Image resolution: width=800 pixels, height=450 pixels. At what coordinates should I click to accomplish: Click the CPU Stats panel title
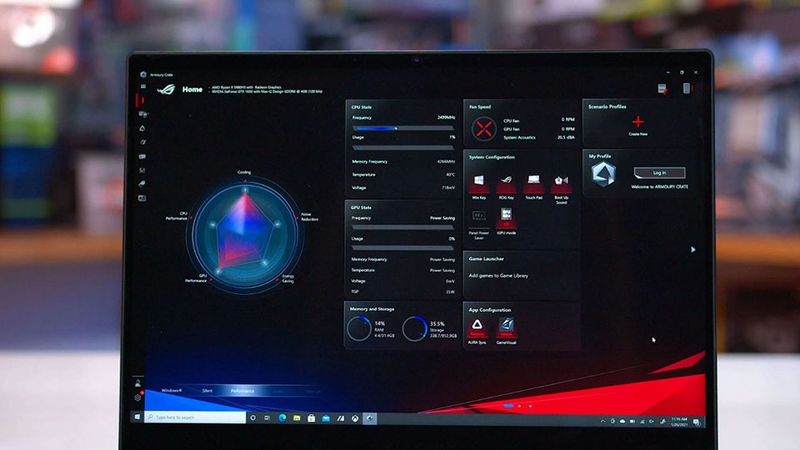[x=361, y=107]
